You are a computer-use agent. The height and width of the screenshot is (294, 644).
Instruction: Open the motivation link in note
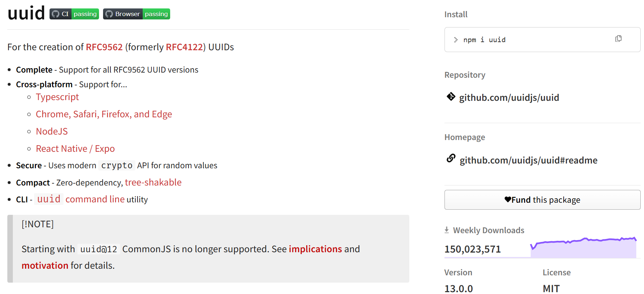pos(45,265)
